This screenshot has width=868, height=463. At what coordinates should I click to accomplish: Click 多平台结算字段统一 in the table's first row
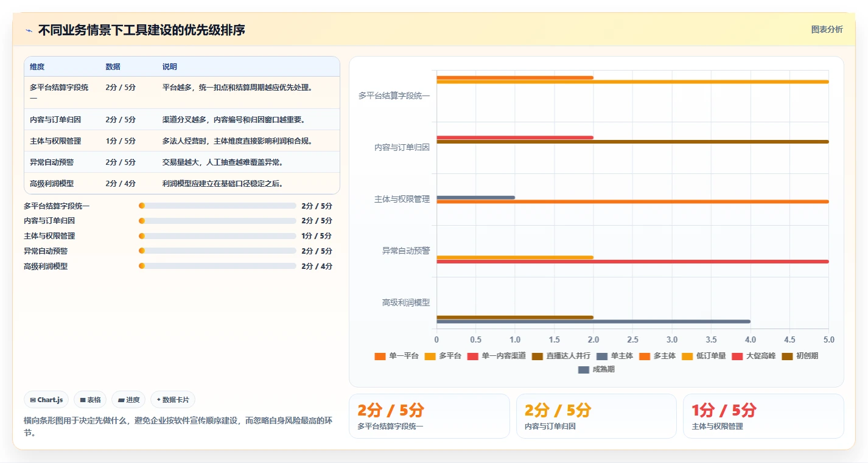click(x=59, y=92)
